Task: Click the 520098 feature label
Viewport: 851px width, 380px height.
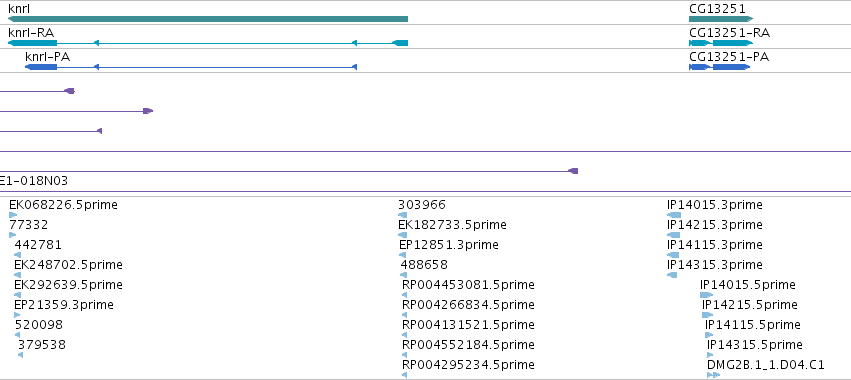Action: [39, 325]
